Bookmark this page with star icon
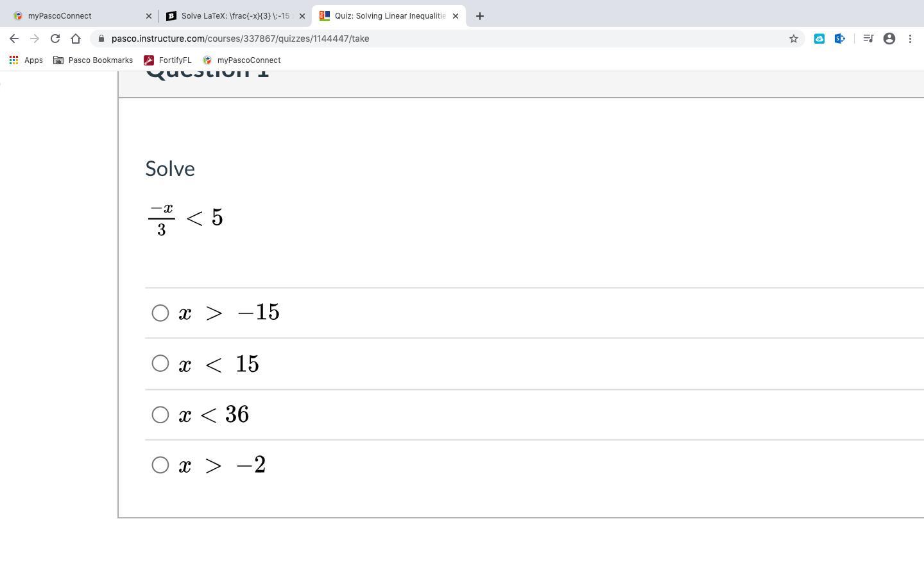This screenshot has height=578, width=924. click(793, 39)
